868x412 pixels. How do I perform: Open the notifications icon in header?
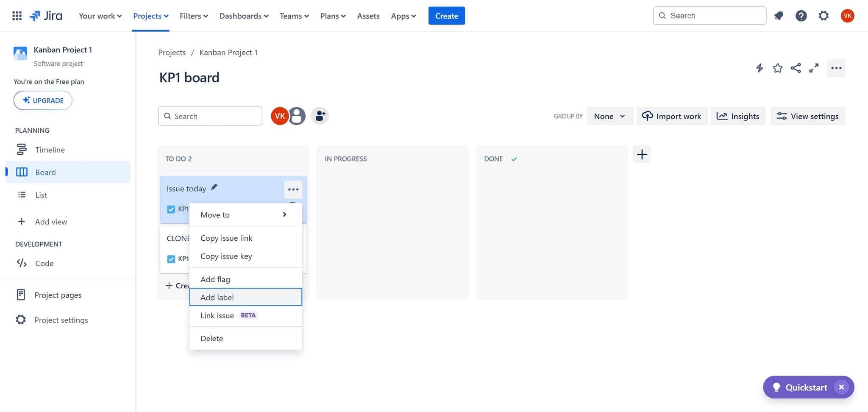[x=779, y=16]
